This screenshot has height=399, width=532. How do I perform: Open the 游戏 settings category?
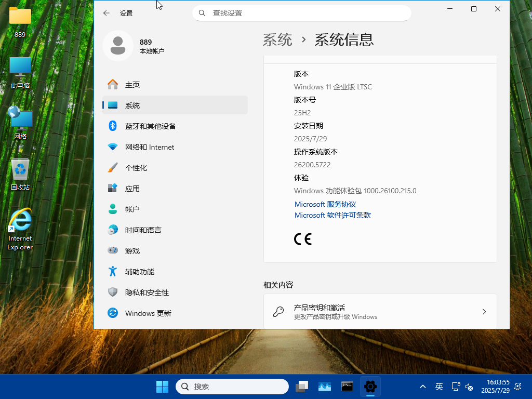pos(175,251)
